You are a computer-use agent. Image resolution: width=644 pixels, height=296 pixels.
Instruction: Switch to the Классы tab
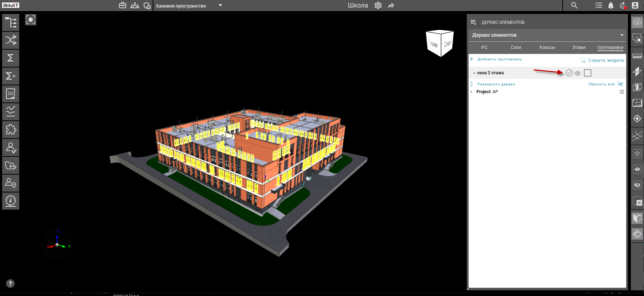tap(547, 47)
